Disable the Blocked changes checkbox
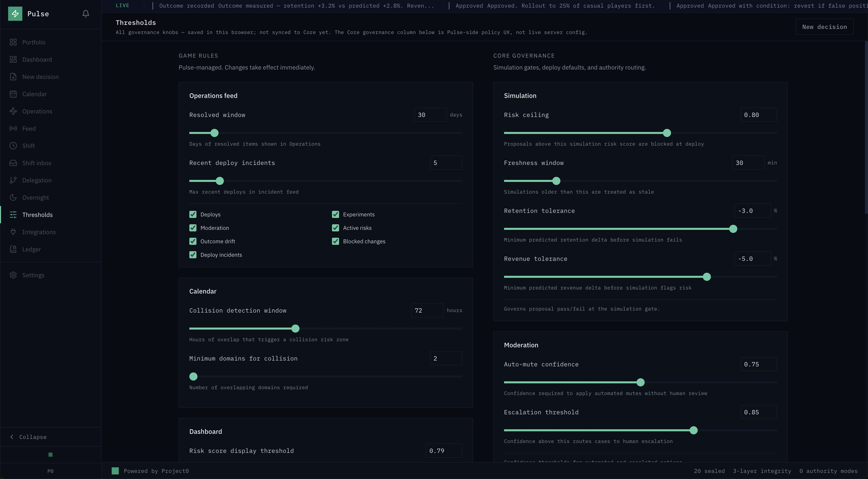Image resolution: width=868 pixels, height=479 pixels. [x=336, y=241]
